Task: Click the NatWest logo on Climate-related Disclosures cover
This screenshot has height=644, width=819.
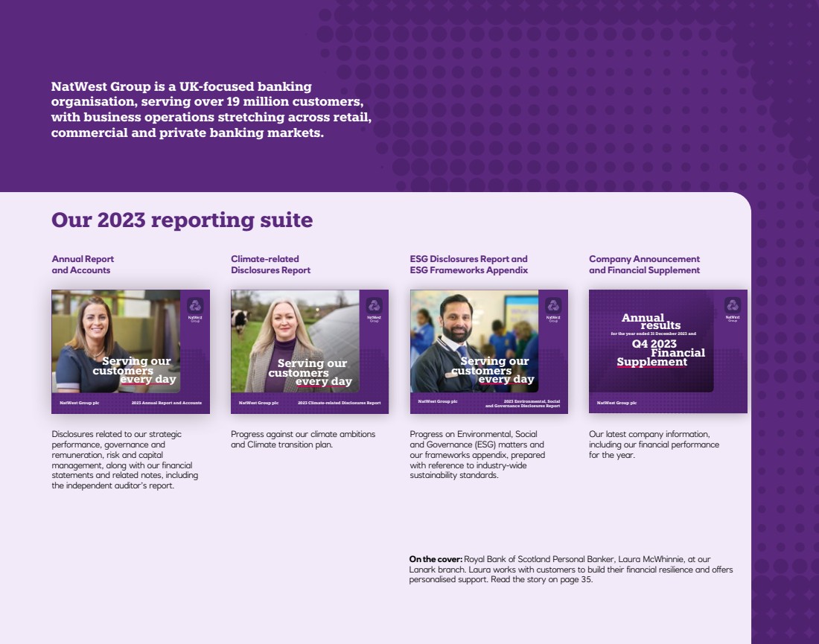Action: pos(374,309)
